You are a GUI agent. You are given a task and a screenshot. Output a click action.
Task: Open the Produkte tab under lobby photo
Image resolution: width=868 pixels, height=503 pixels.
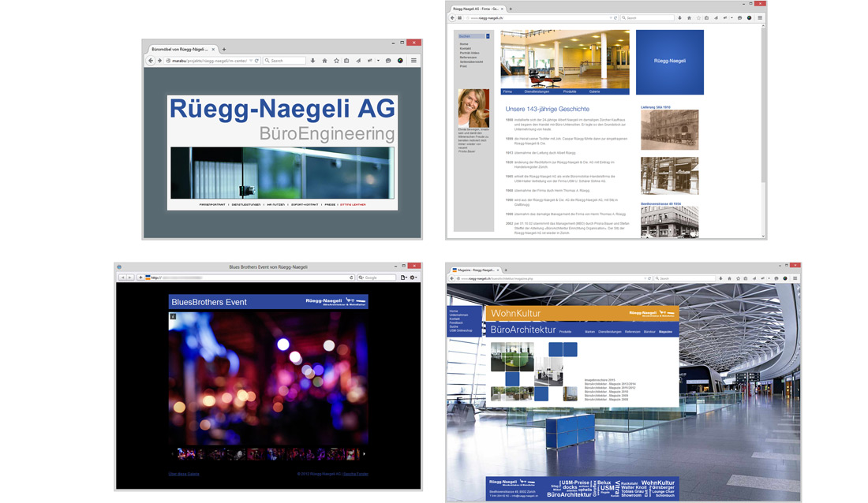570,91
